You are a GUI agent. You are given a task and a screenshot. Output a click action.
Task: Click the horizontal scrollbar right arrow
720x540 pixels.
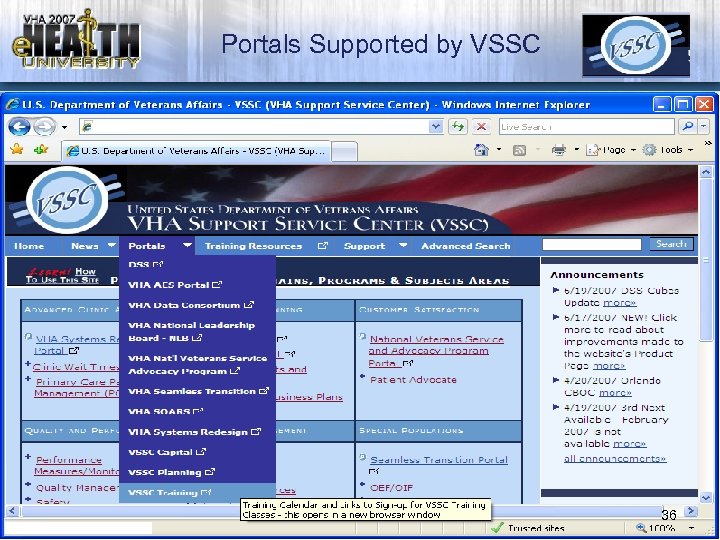[691, 510]
